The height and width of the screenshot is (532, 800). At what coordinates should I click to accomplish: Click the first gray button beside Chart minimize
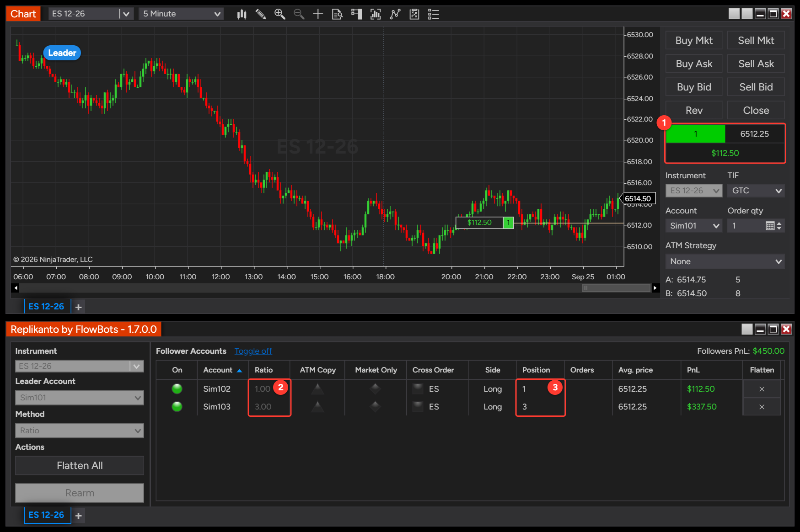734,14
